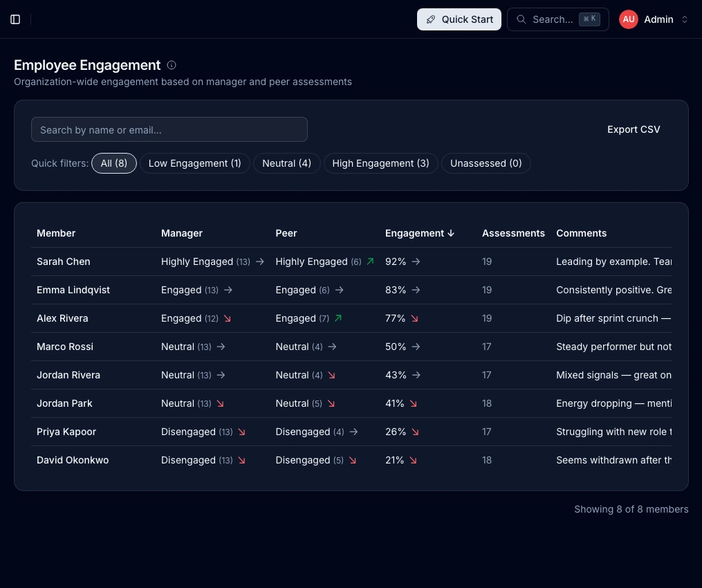Filter by High Engagement (3)
702x588 pixels.
380,163
